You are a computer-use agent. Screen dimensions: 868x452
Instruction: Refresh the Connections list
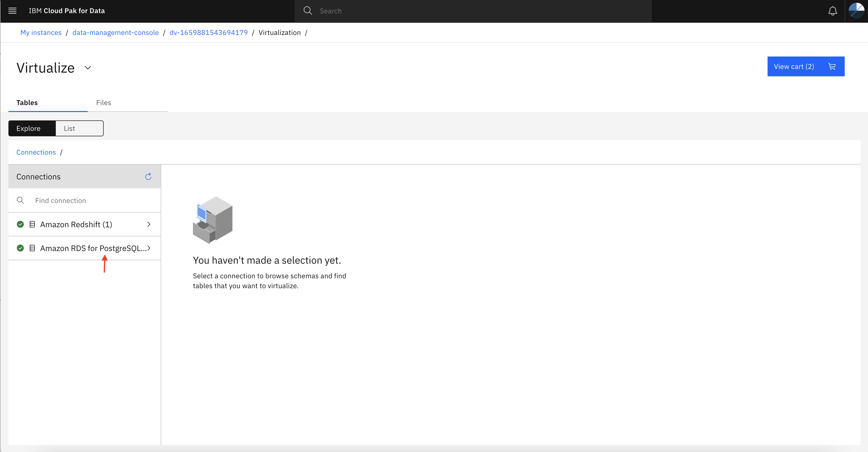click(148, 176)
